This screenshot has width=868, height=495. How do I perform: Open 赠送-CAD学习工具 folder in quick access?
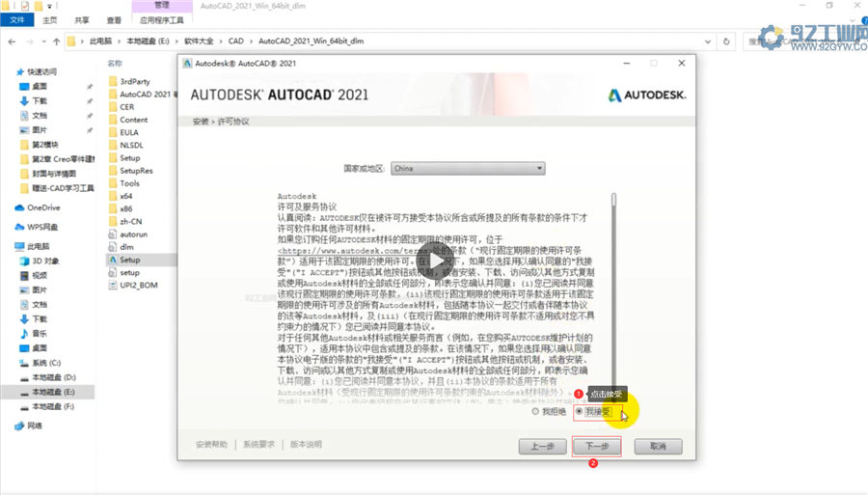(63, 188)
